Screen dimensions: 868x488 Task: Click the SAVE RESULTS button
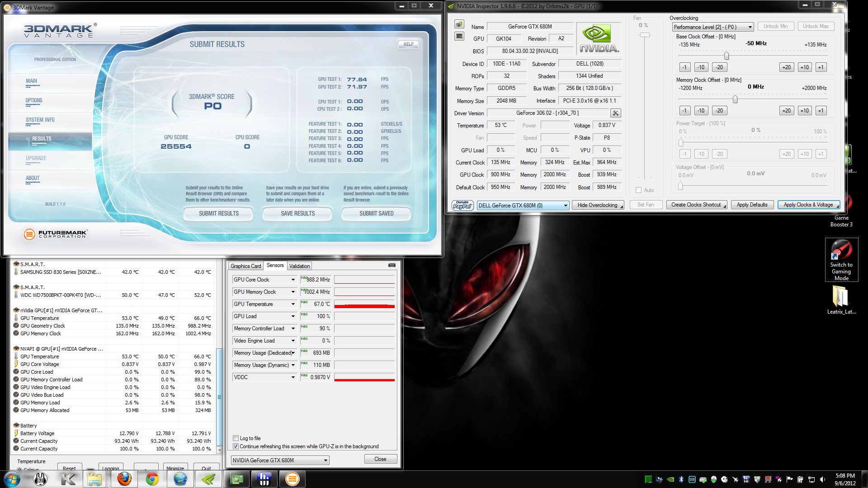(297, 213)
